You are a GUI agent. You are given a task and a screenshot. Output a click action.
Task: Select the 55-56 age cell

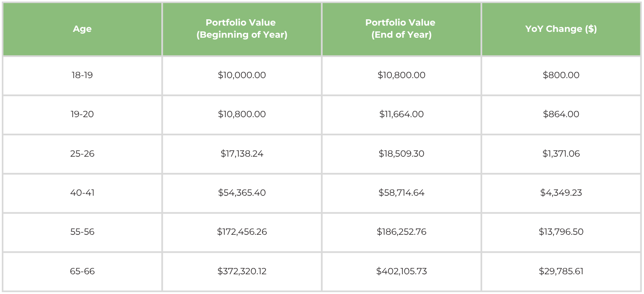pos(82,232)
